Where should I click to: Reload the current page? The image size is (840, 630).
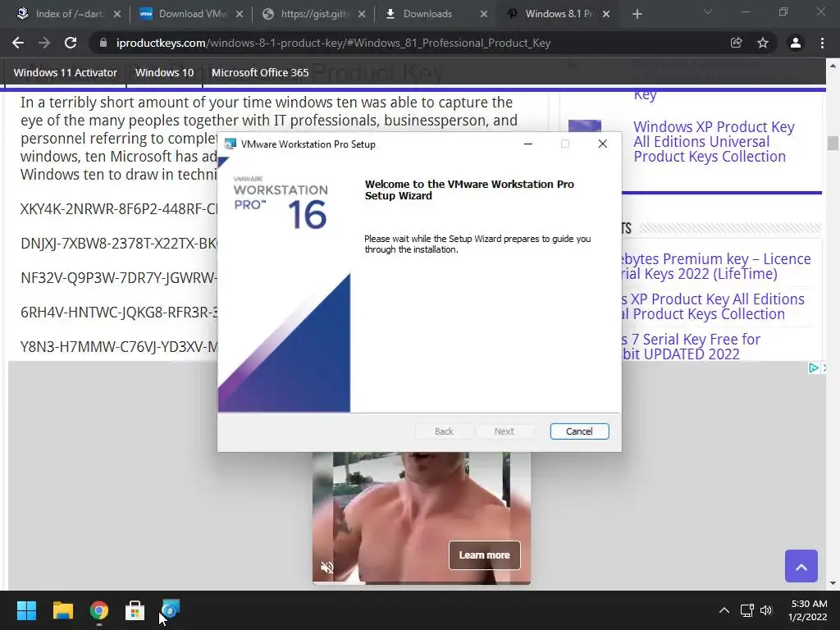click(71, 43)
